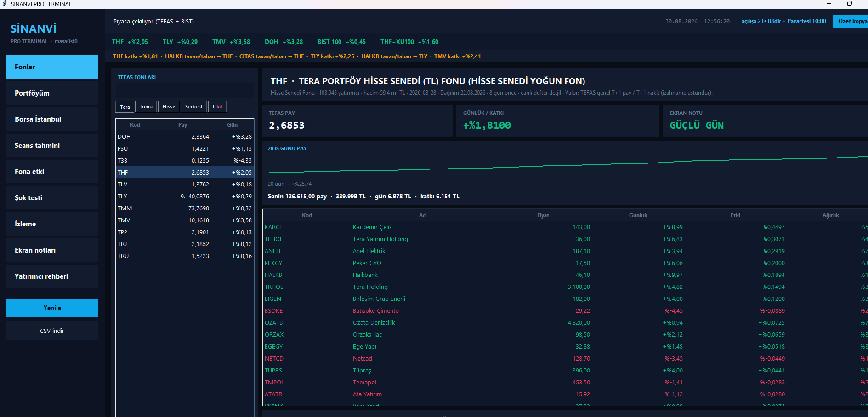Click the Yenile refresh button
Viewport: 868px width, 417px height.
52,308
